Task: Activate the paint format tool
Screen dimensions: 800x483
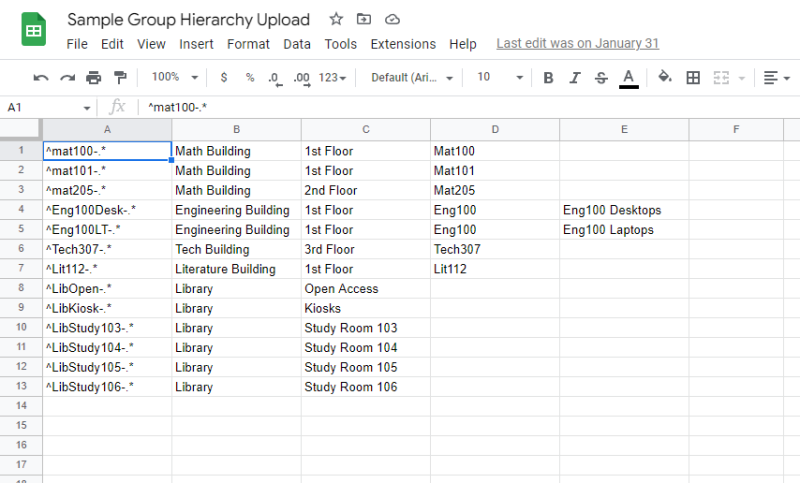Action: (x=120, y=78)
